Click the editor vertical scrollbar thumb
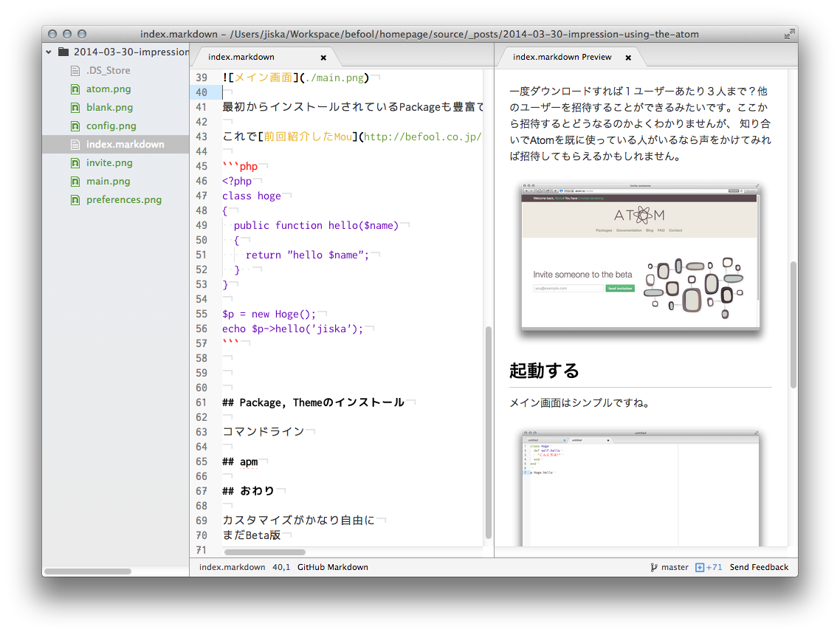The height and width of the screenshot is (635, 840). point(488,433)
